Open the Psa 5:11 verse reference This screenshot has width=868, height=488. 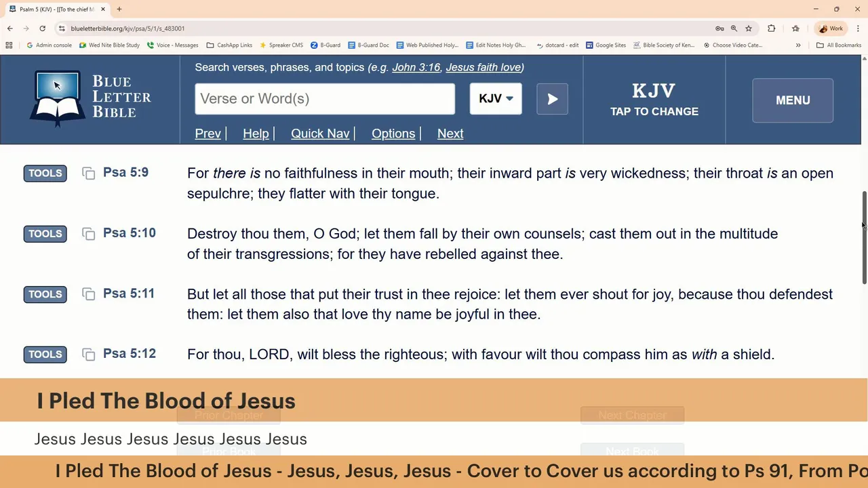click(129, 293)
